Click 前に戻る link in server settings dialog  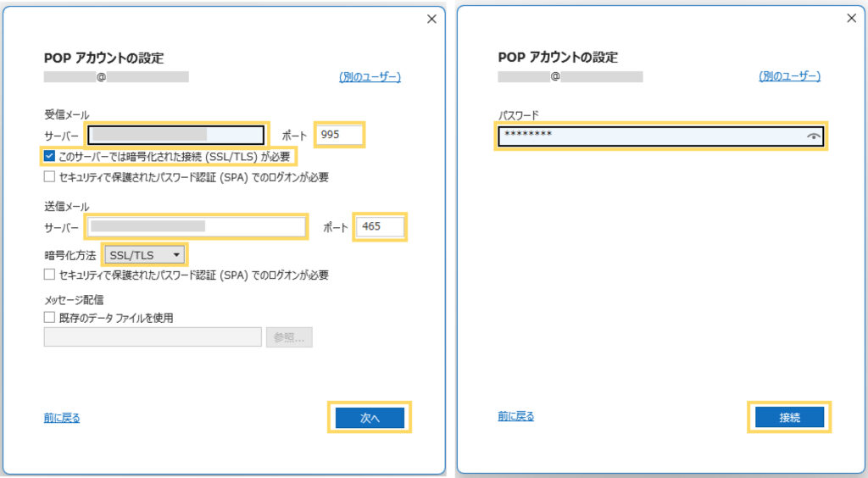point(62,418)
